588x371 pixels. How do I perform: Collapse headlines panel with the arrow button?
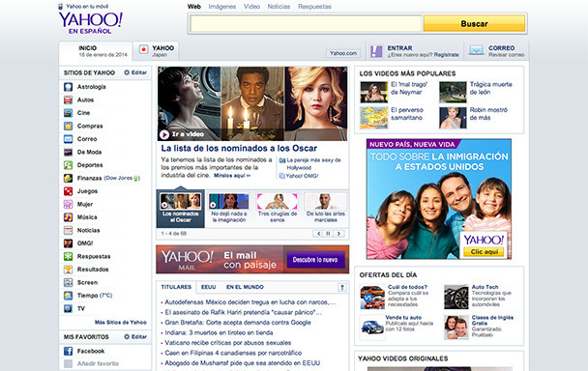pyautogui.click(x=342, y=288)
